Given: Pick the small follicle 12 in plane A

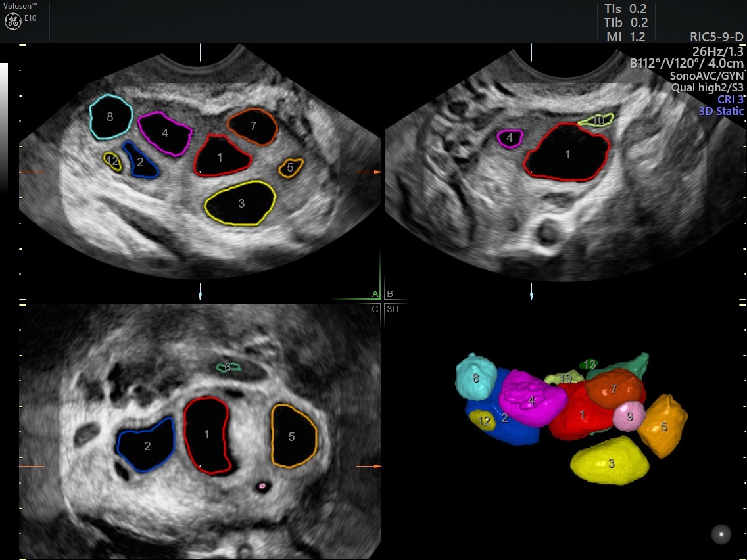Looking at the screenshot, I should coord(112,161).
